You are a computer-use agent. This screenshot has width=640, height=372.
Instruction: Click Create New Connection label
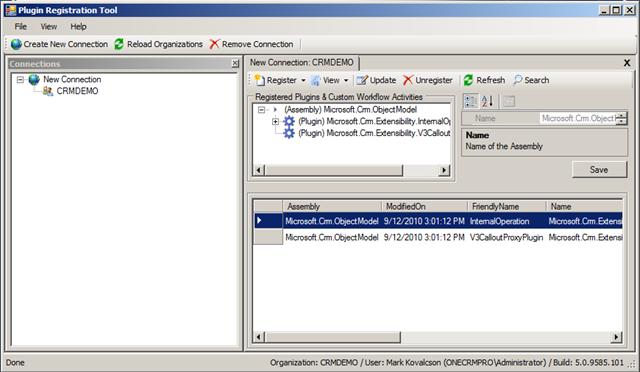(x=66, y=44)
